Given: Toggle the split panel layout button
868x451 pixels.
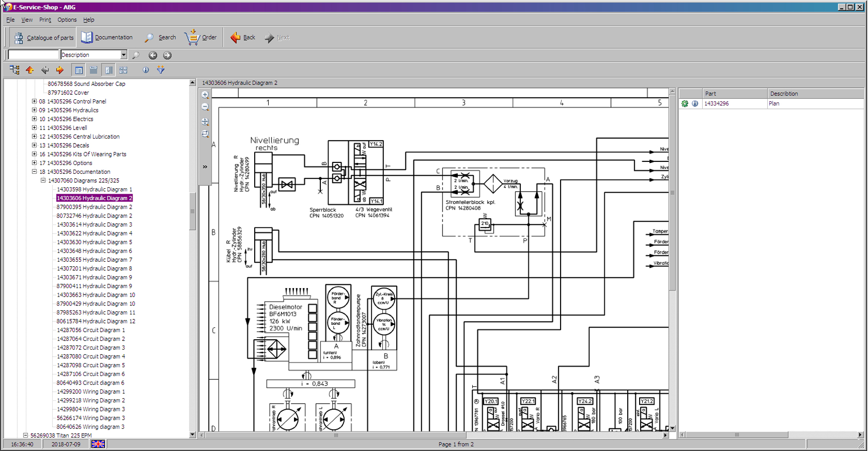Looking at the screenshot, I should [108, 70].
